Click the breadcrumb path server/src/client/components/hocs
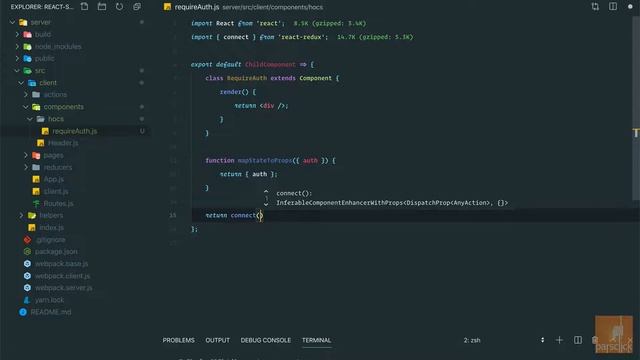Screen dimensions: 640x360 pyautogui.click(x=273, y=7)
